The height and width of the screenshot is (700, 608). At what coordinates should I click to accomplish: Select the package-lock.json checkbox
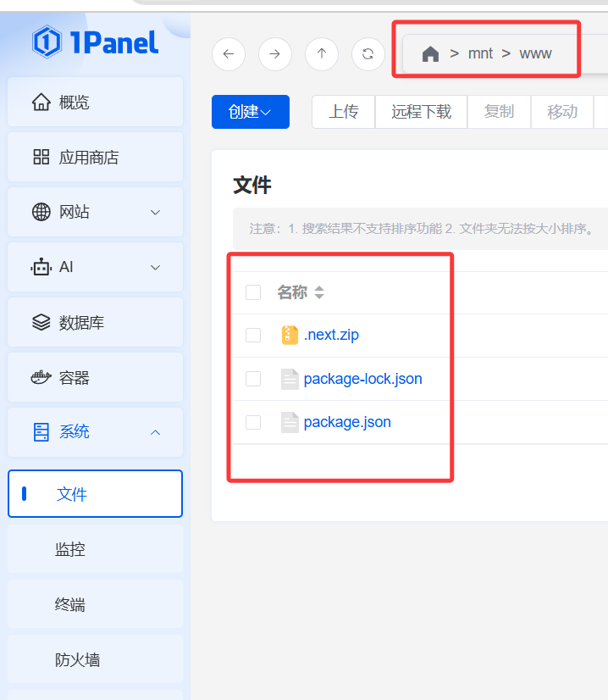point(253,379)
